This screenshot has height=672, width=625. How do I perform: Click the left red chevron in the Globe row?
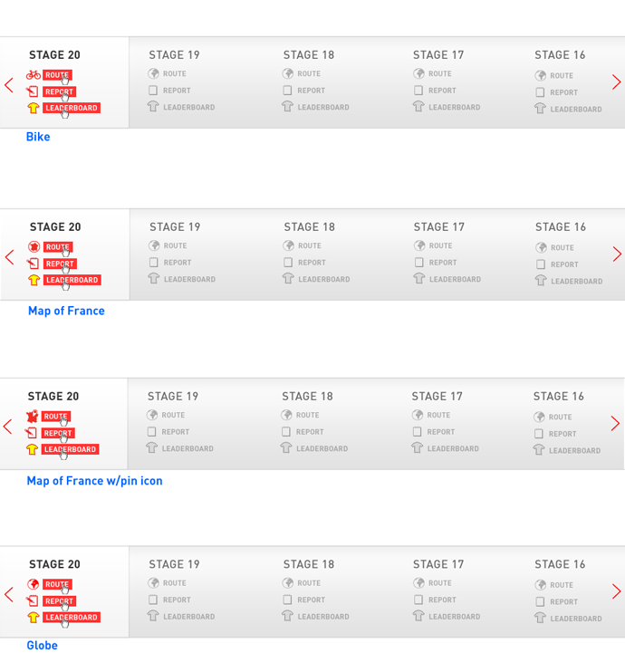coord(9,594)
